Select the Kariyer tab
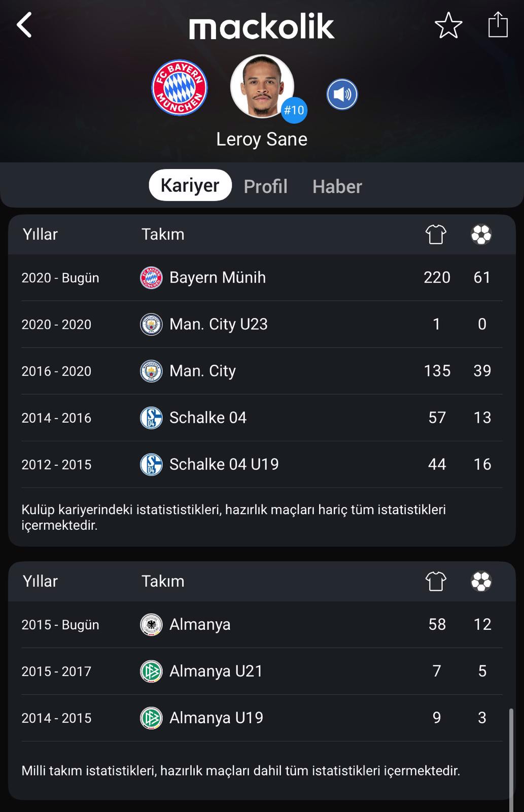 [x=190, y=185]
